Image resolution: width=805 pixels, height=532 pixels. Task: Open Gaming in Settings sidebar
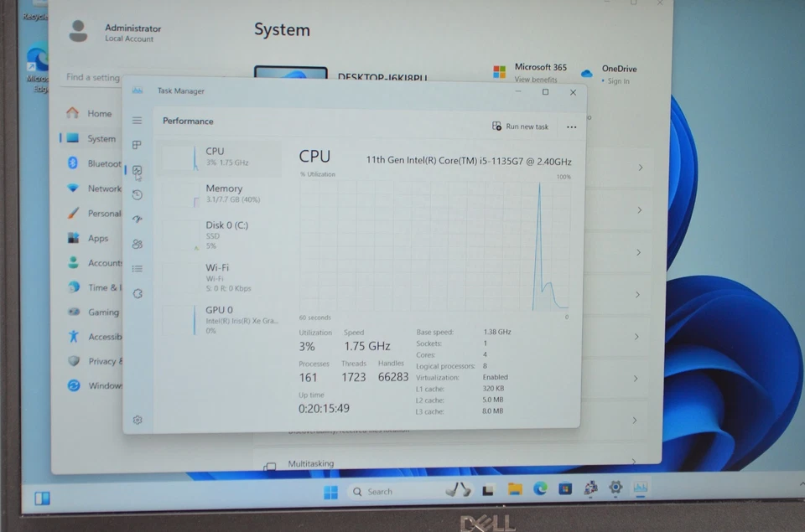click(x=92, y=312)
